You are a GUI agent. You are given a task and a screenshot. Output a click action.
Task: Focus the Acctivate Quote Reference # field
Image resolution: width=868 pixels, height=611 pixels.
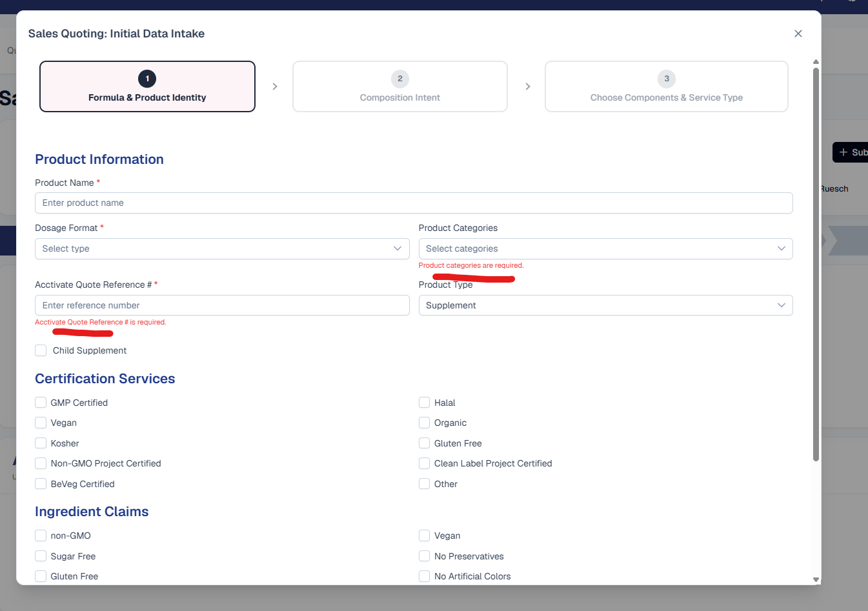[x=222, y=305]
